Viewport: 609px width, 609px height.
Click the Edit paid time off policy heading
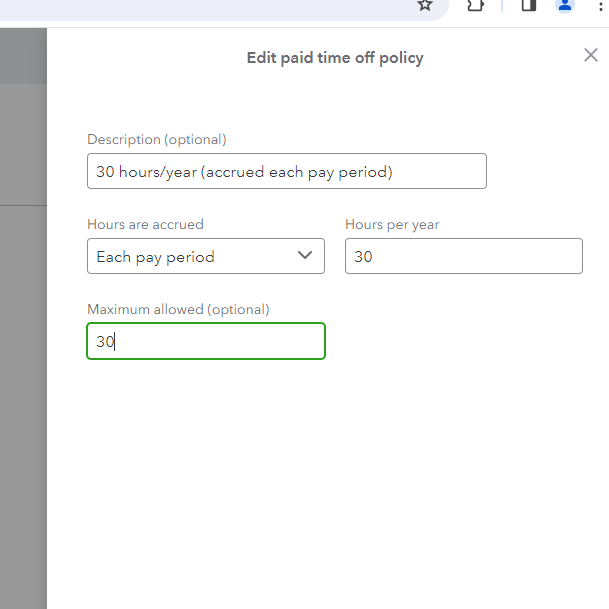pos(335,58)
